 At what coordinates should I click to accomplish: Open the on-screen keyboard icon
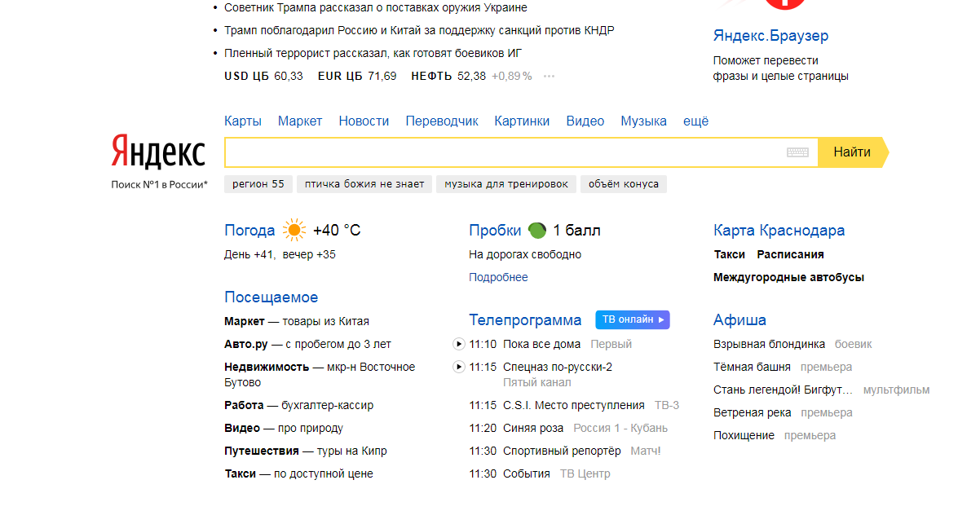[797, 152]
